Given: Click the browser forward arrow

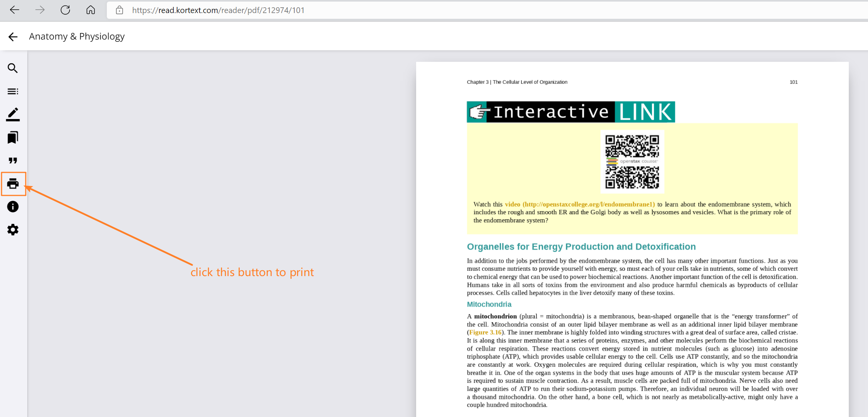Looking at the screenshot, I should (40, 10).
